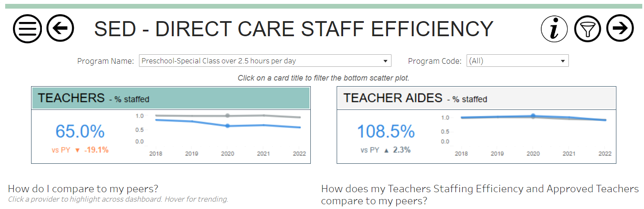Click the 65.0% teachers staffed value

point(80,131)
